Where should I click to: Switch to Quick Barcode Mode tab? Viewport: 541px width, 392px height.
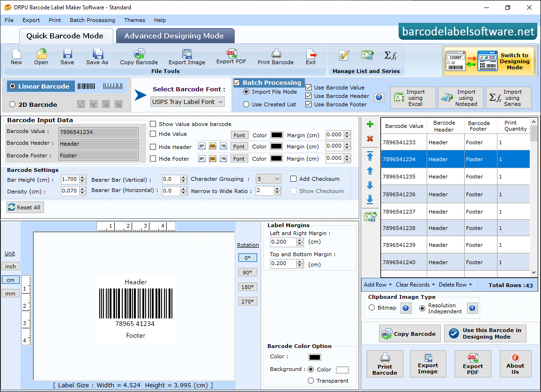click(x=66, y=36)
